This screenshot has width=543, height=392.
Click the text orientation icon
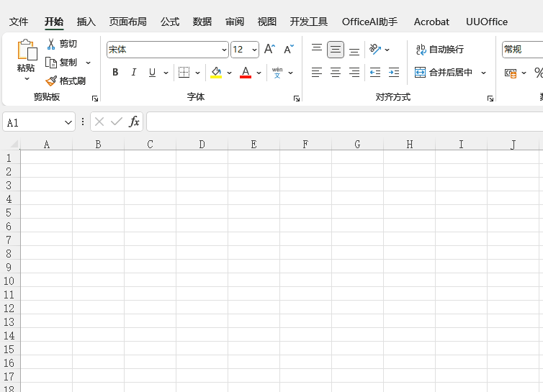pyautogui.click(x=375, y=50)
